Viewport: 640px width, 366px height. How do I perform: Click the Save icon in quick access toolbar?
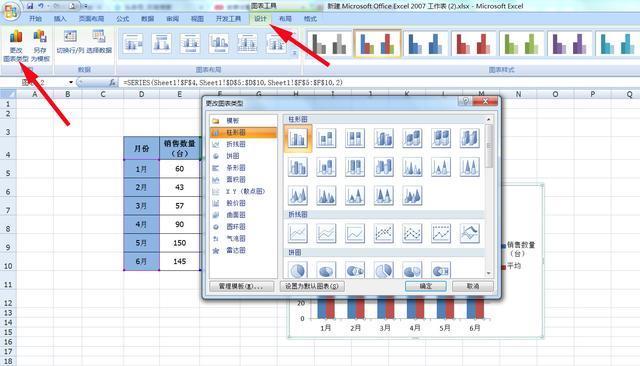30,6
